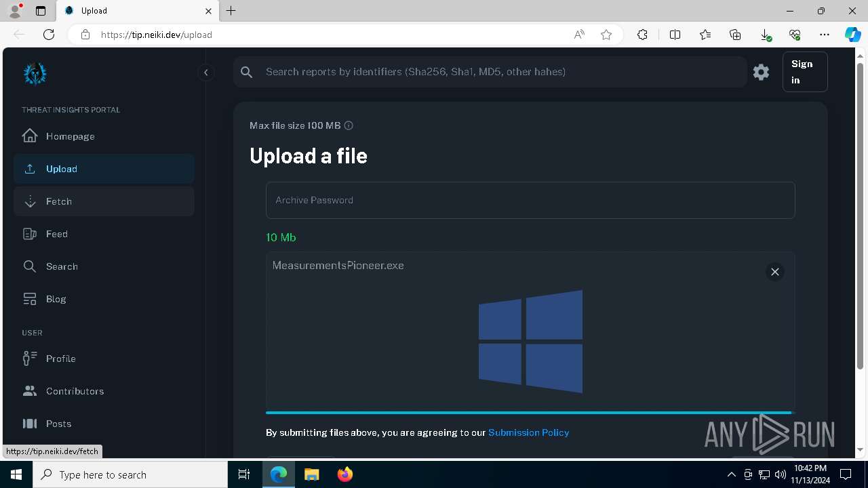The image size is (868, 488).
Task: Show hidden system tray icons
Action: click(x=731, y=474)
